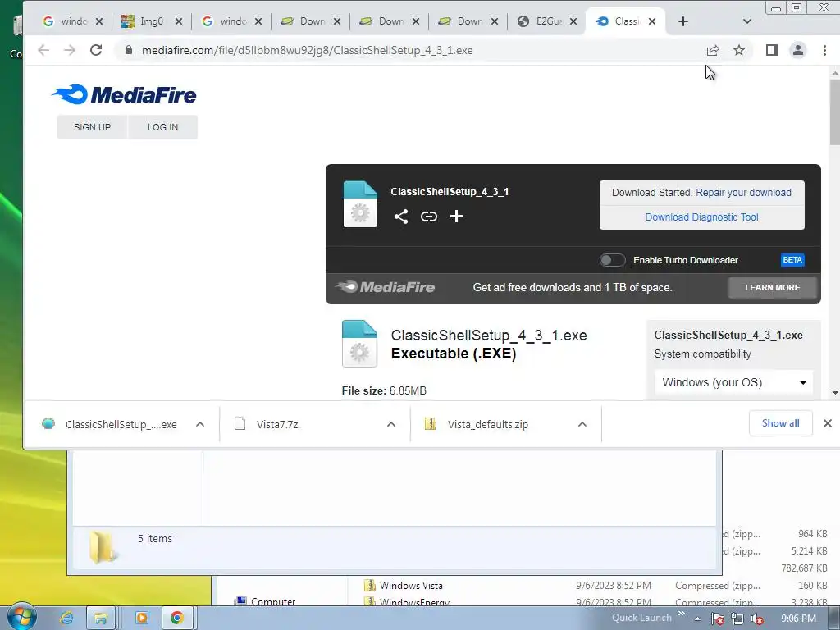Close the downloads bar
The image size is (840, 630).
pos(827,423)
